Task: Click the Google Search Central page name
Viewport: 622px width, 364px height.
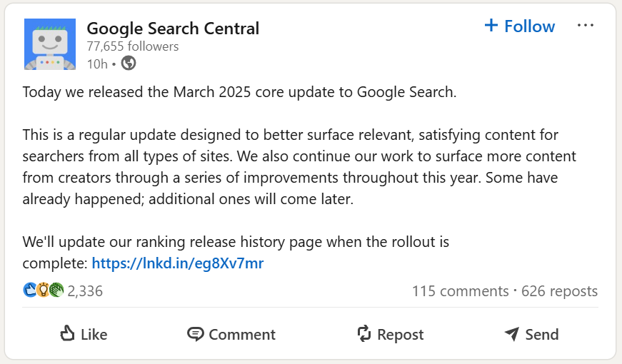Action: (x=173, y=29)
